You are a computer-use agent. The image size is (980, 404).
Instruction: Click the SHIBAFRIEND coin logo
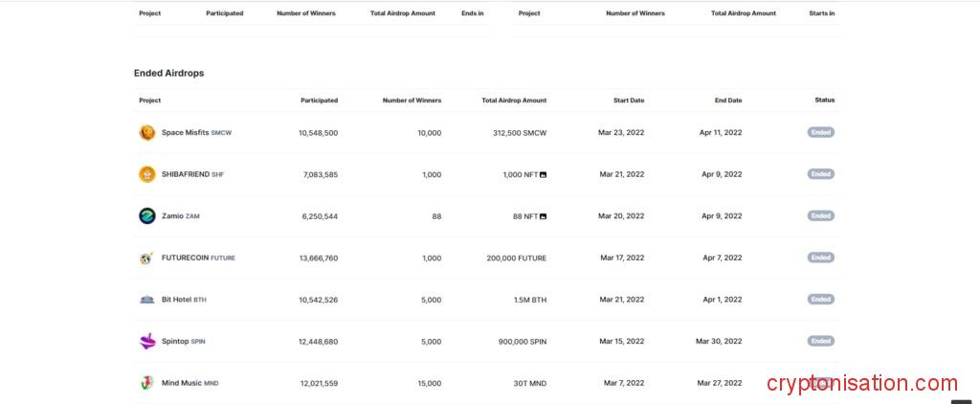coord(146,174)
